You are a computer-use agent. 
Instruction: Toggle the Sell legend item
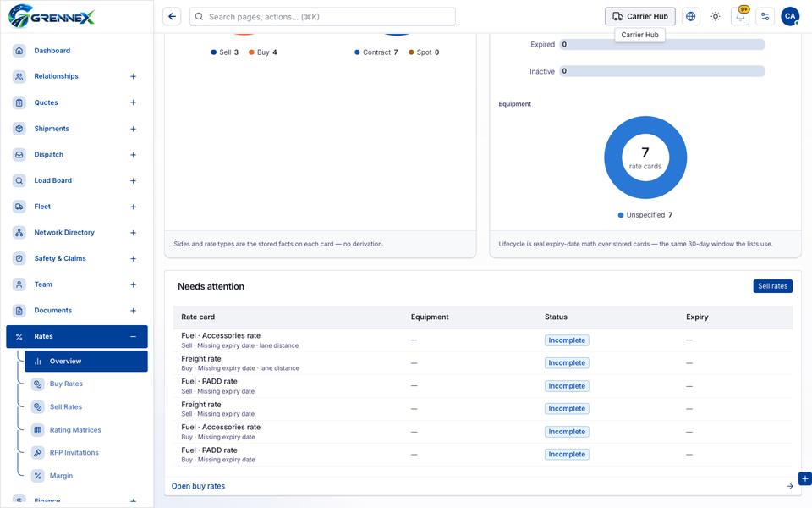click(x=224, y=52)
